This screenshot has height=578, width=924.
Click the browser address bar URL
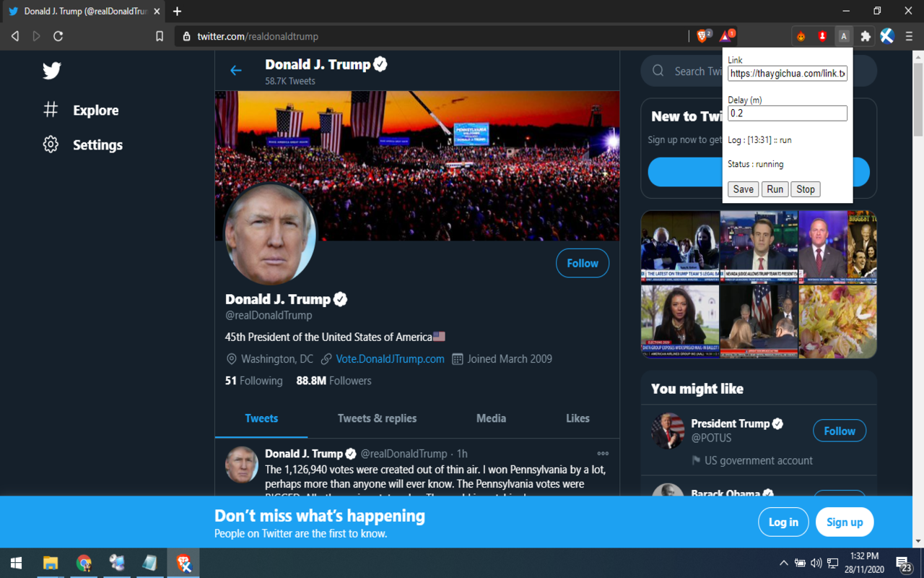click(257, 36)
